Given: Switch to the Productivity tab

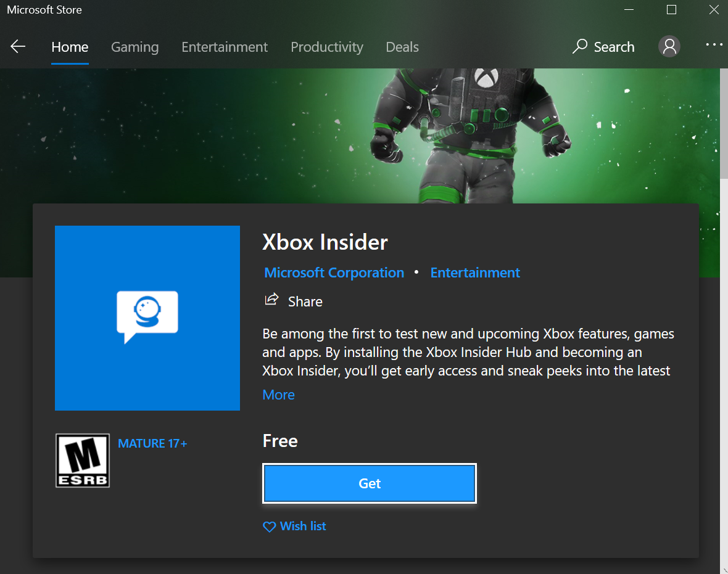Looking at the screenshot, I should coord(327,47).
